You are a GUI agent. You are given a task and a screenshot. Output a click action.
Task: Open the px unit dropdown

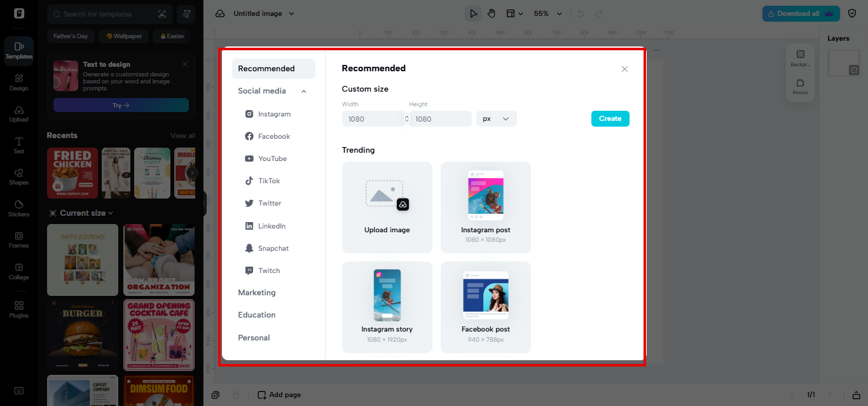pyautogui.click(x=496, y=118)
